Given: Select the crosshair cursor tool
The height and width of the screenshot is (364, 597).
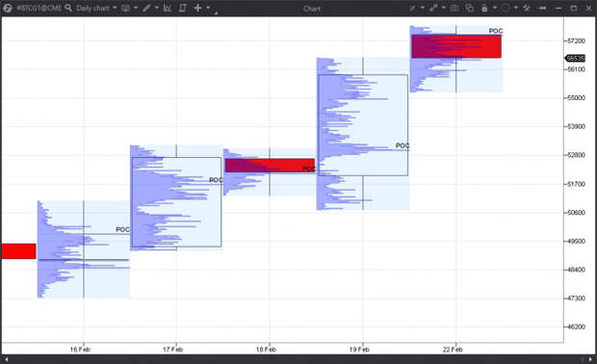Looking at the screenshot, I should coord(197,8).
